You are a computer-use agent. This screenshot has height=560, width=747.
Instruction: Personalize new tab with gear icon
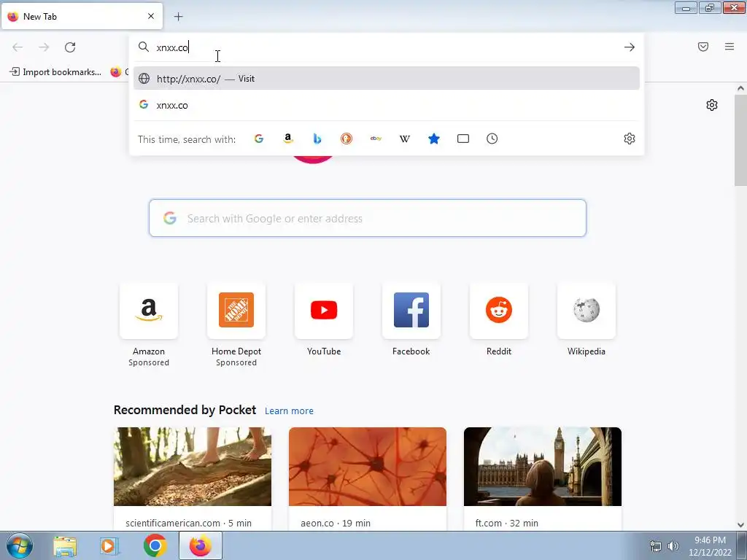tap(712, 105)
